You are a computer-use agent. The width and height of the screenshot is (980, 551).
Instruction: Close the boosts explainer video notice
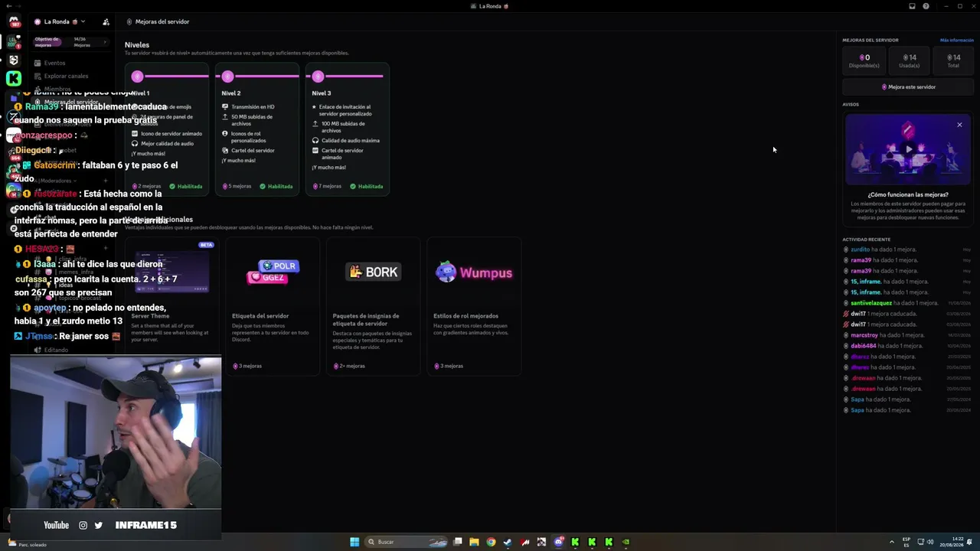click(959, 125)
